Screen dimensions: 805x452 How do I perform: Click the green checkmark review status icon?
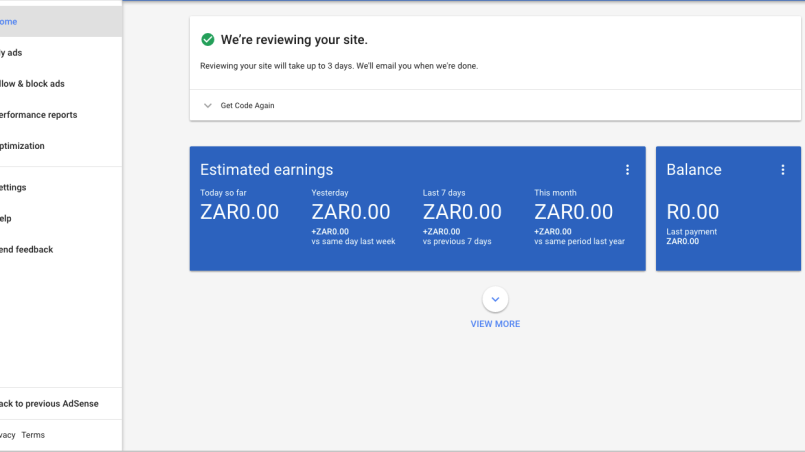point(208,40)
